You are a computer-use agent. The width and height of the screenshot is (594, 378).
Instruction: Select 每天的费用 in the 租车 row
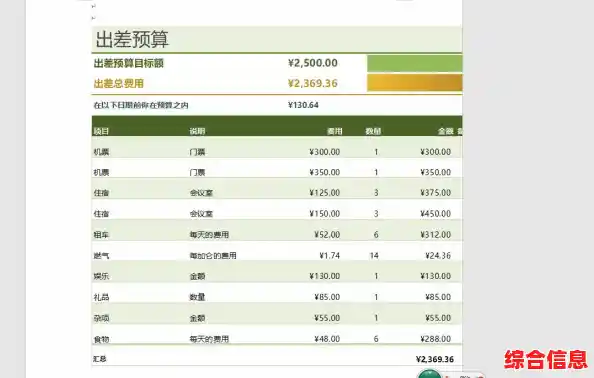point(209,235)
